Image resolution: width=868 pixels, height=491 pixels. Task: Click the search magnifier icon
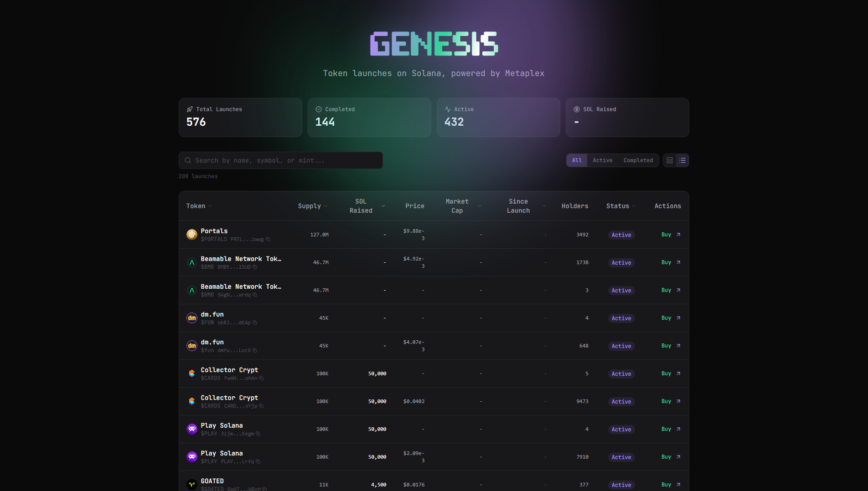pyautogui.click(x=188, y=160)
